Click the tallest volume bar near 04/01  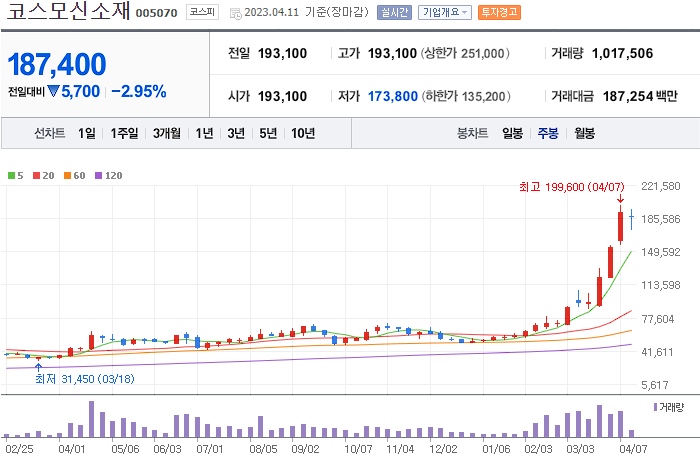[92, 419]
